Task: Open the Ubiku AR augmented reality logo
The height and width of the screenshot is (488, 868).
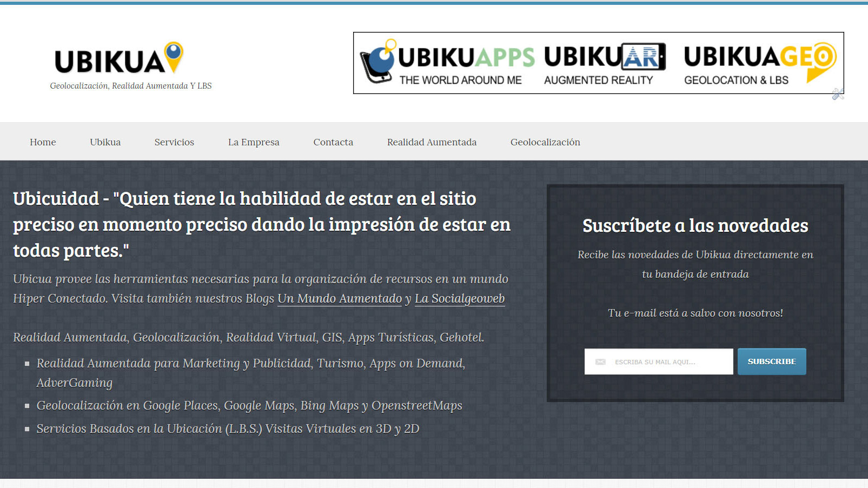Action: [x=605, y=64]
